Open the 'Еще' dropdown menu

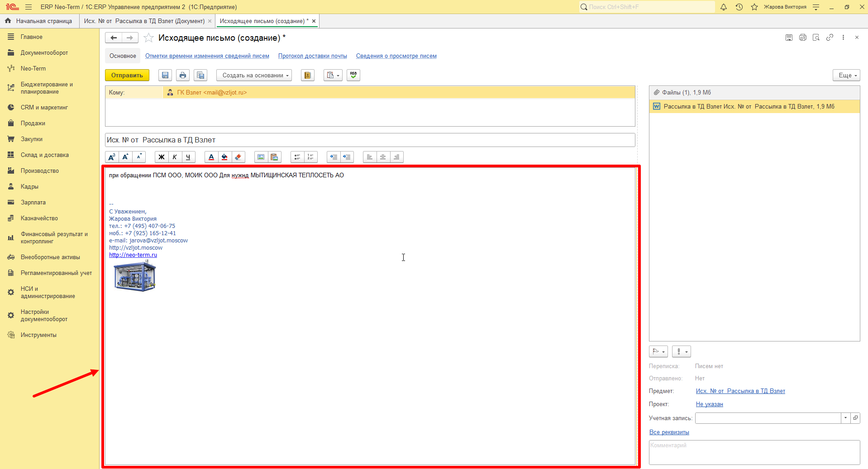(x=846, y=76)
